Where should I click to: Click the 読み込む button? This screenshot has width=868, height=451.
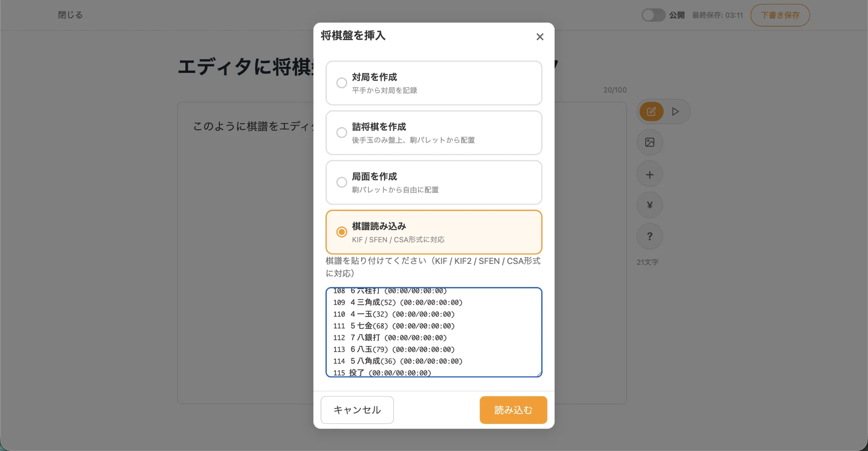click(513, 410)
